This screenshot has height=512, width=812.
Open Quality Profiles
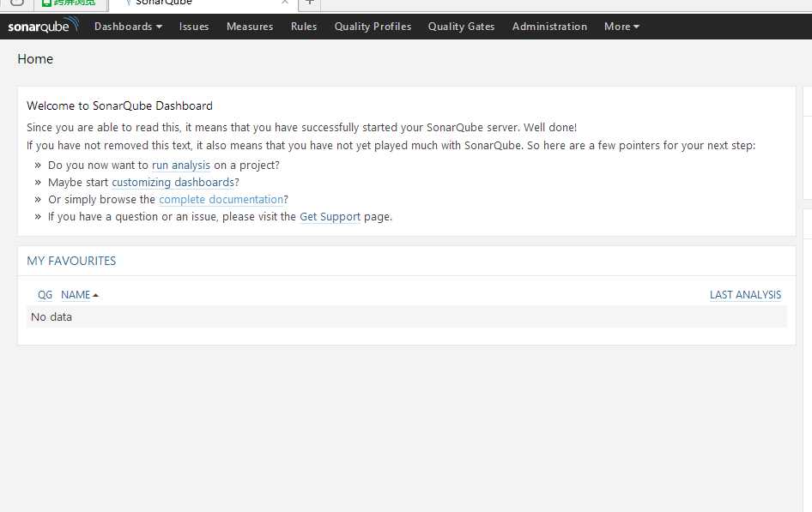click(x=373, y=27)
